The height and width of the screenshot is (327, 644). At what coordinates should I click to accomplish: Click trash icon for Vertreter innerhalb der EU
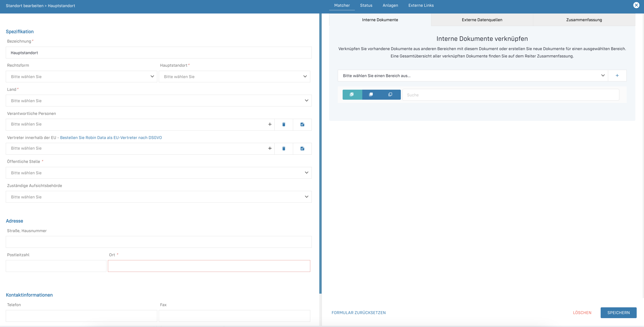tap(284, 149)
